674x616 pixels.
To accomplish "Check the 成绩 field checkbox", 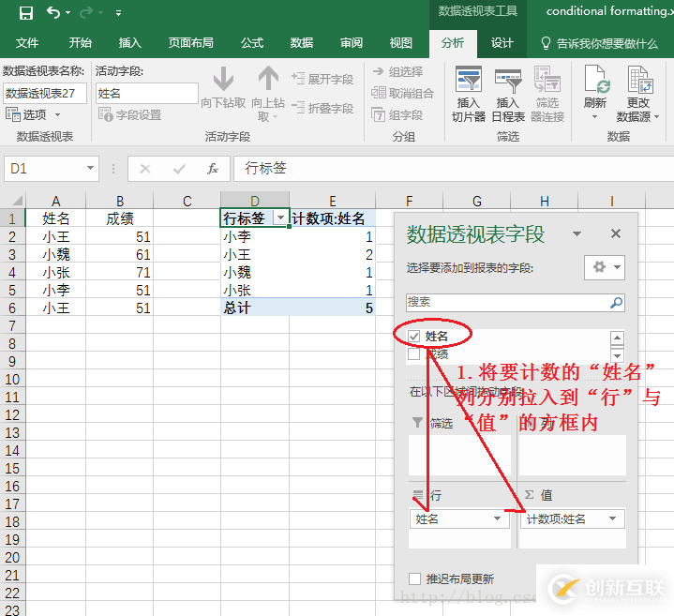I will [x=414, y=354].
